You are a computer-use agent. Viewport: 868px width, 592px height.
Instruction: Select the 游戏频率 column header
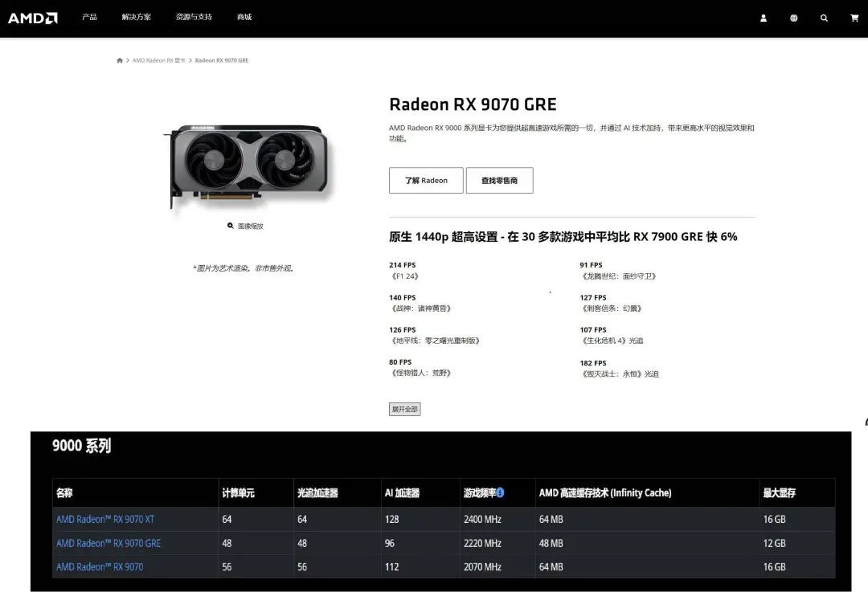tap(479, 493)
